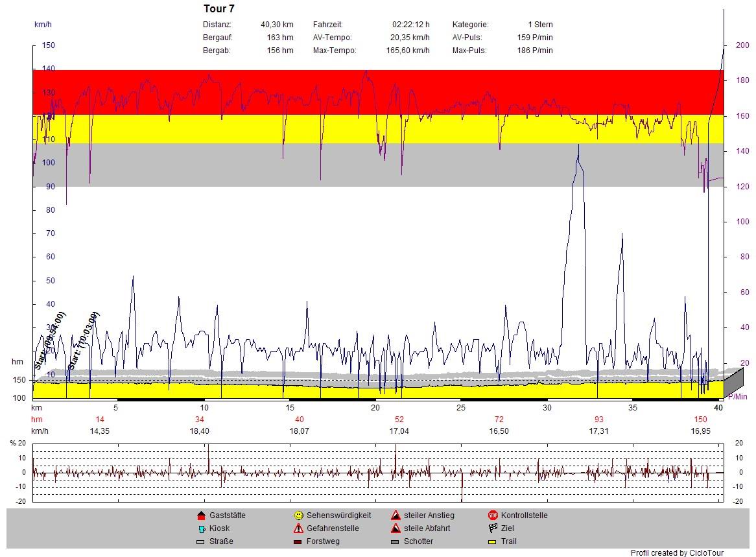Select the Ziel checkered flag icon
The image size is (756, 557).
point(493,528)
